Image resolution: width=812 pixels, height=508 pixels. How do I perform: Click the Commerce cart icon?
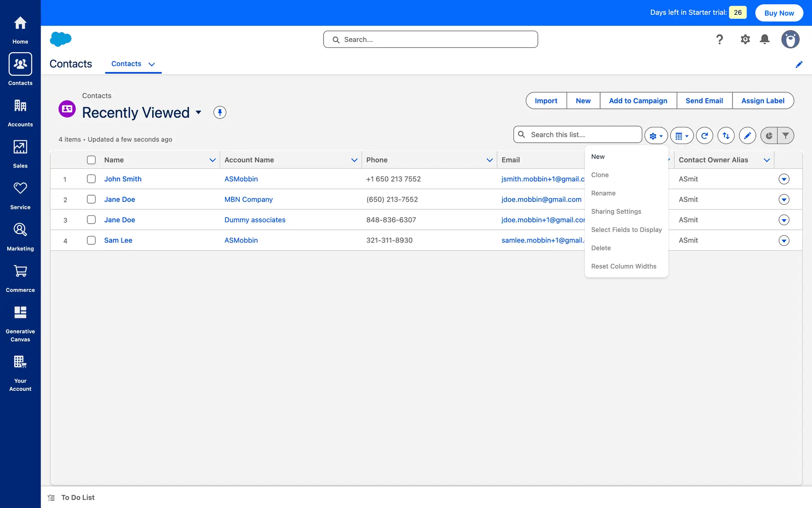pyautogui.click(x=20, y=271)
